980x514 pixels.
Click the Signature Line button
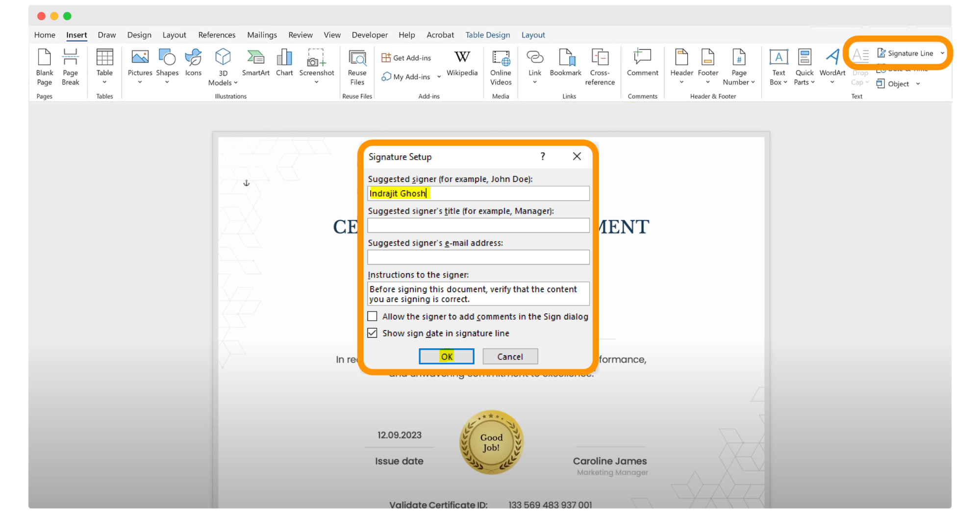905,53
